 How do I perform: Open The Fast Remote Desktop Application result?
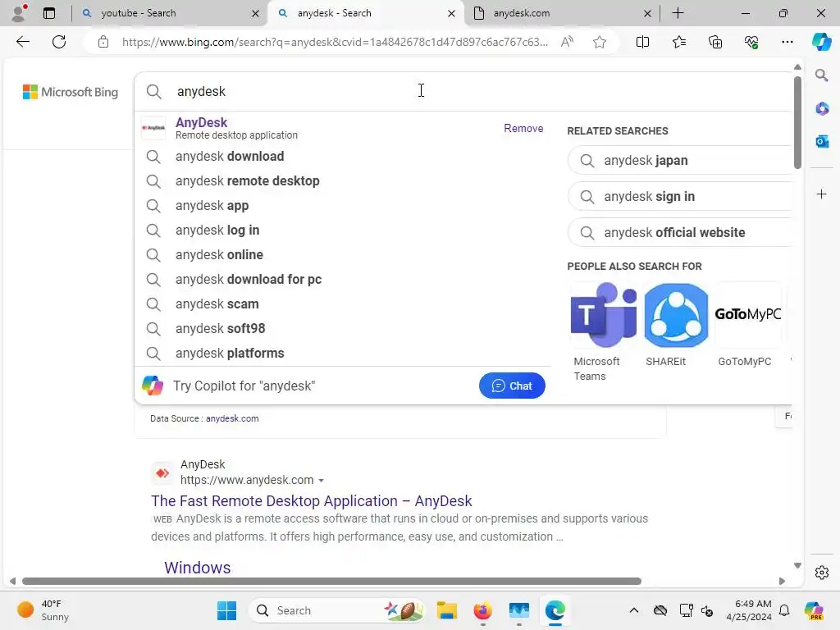pos(311,501)
